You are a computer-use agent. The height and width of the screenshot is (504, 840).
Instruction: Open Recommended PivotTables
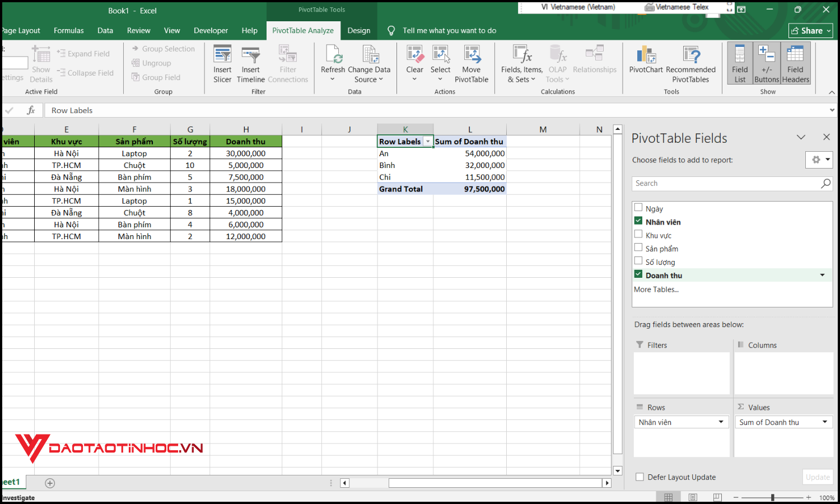click(x=692, y=63)
